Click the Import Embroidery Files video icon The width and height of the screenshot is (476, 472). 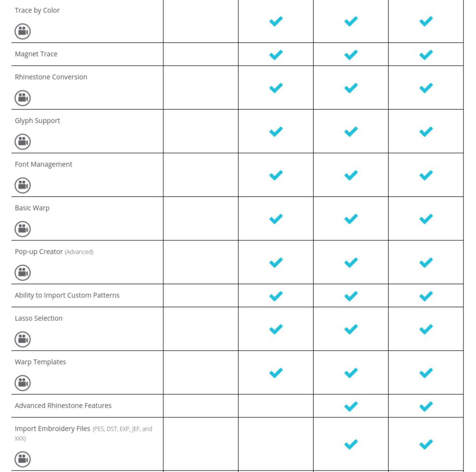(22, 459)
